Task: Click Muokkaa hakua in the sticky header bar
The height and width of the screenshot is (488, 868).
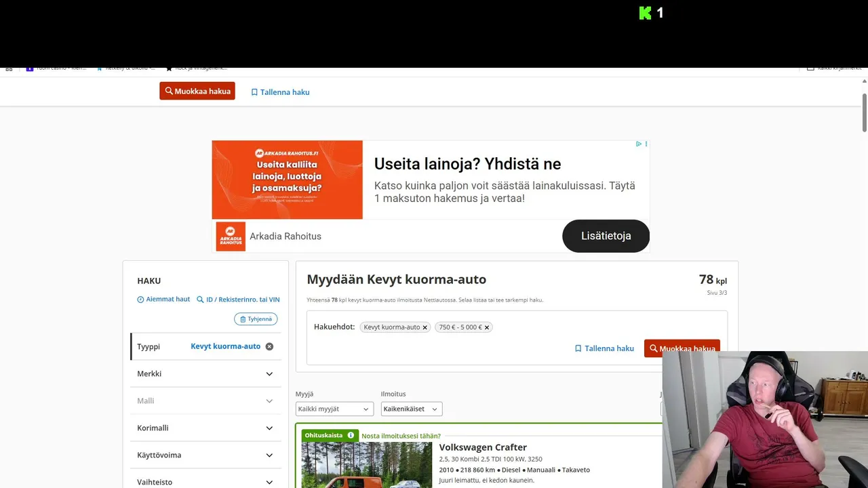Action: (197, 91)
